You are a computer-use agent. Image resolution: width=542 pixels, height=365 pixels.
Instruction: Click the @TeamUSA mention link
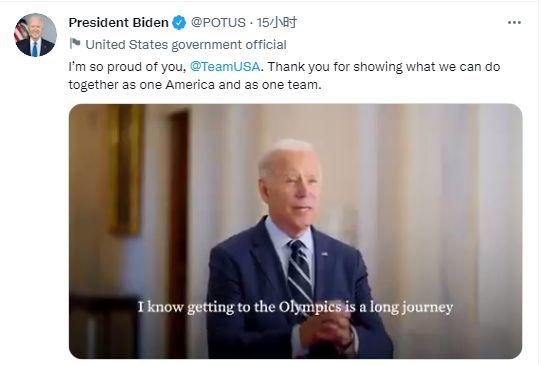click(225, 66)
